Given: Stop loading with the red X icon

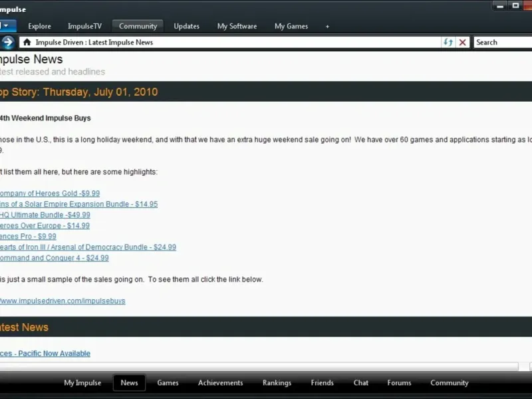Looking at the screenshot, I should pyautogui.click(x=462, y=43).
